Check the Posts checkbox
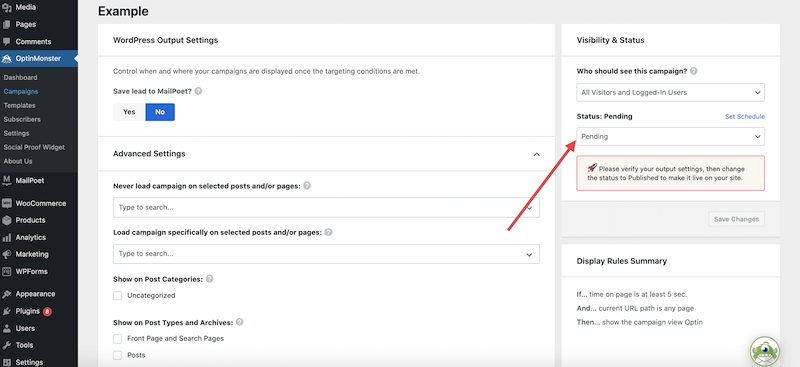Image resolution: width=800 pixels, height=367 pixels. pos(118,355)
